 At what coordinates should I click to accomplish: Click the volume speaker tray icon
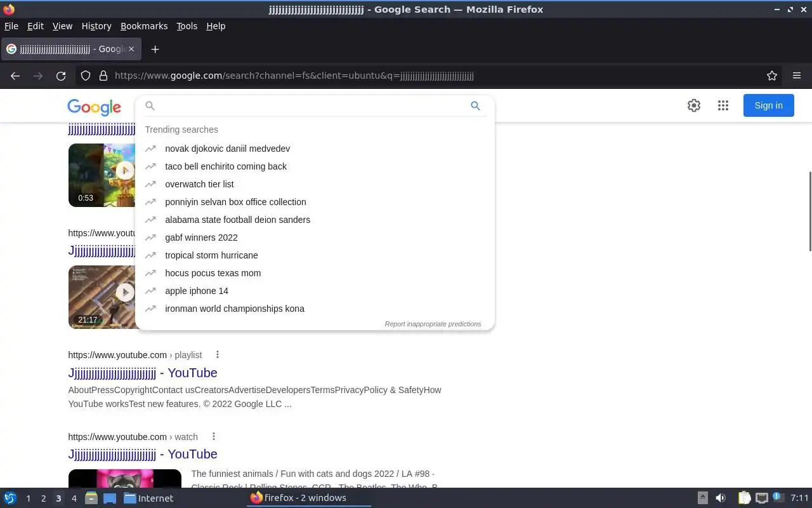pos(721,498)
